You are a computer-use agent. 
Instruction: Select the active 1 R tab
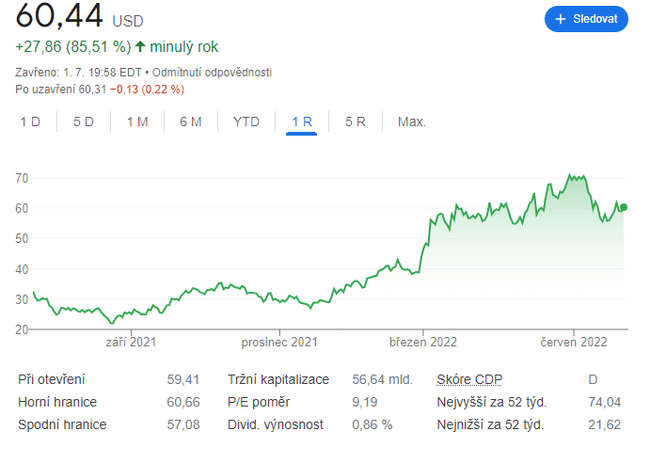pyautogui.click(x=301, y=122)
